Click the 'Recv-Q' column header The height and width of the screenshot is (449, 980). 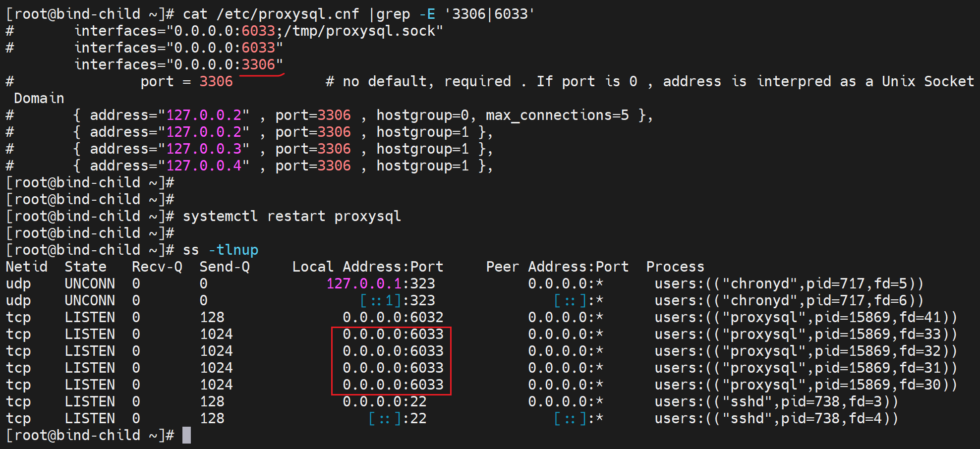[157, 267]
